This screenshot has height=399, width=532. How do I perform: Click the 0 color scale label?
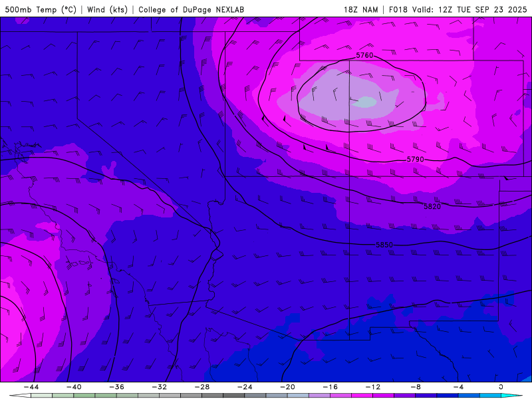pyautogui.click(x=501, y=387)
